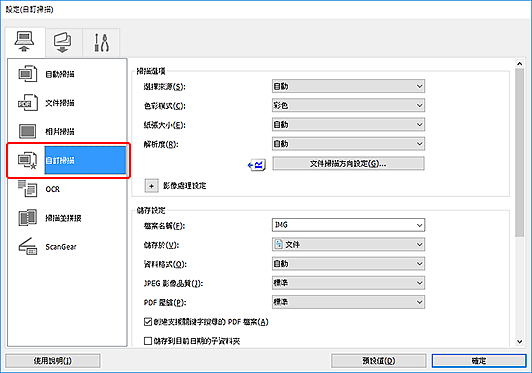Click the document orientation icon
This screenshot has width=532, height=373.
tap(257, 165)
